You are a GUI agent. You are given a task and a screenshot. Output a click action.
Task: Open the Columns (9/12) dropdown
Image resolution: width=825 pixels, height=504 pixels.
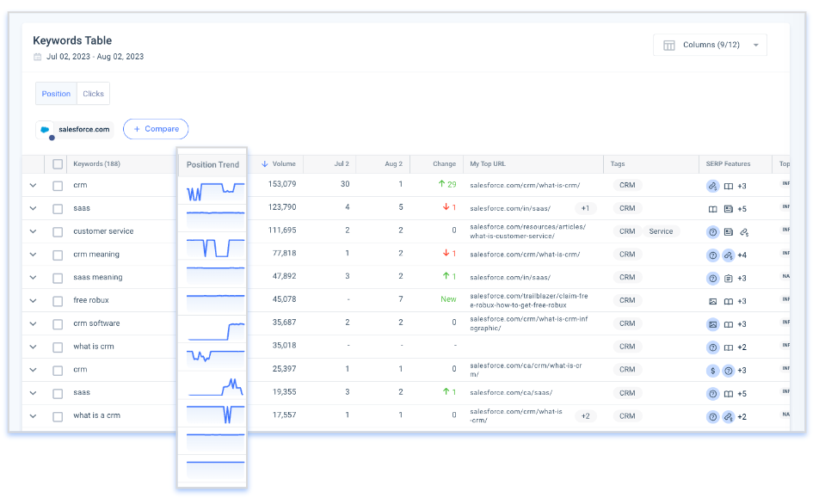(710, 46)
